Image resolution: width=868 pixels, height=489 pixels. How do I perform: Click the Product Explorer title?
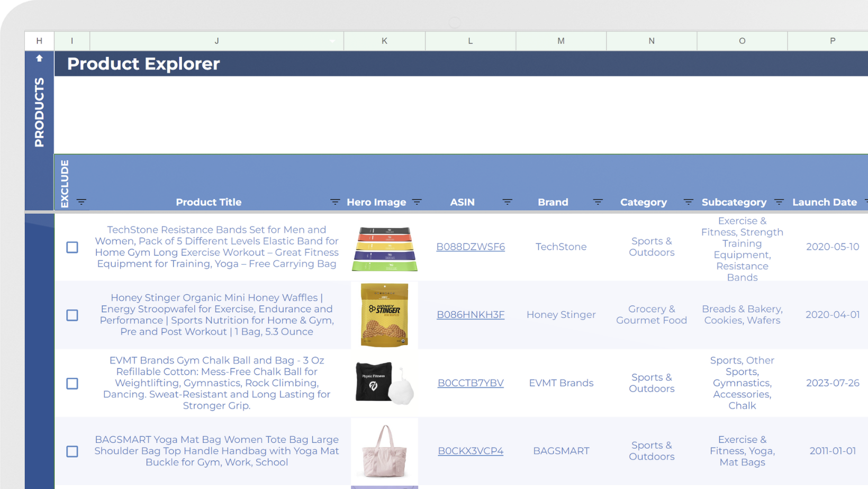point(143,64)
